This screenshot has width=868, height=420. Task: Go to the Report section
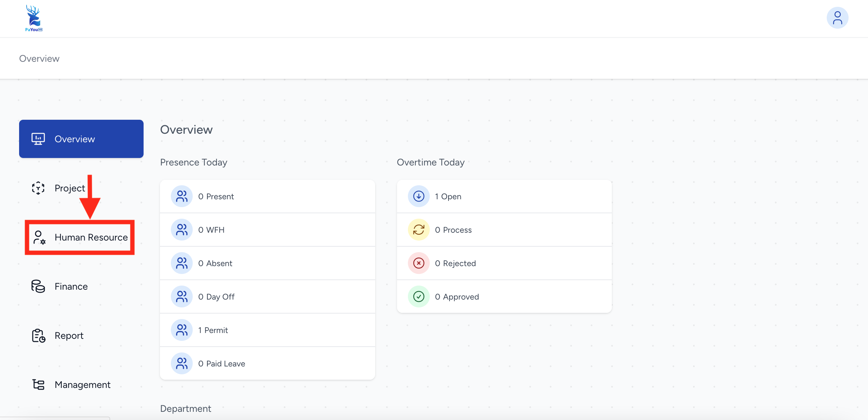[x=69, y=336]
